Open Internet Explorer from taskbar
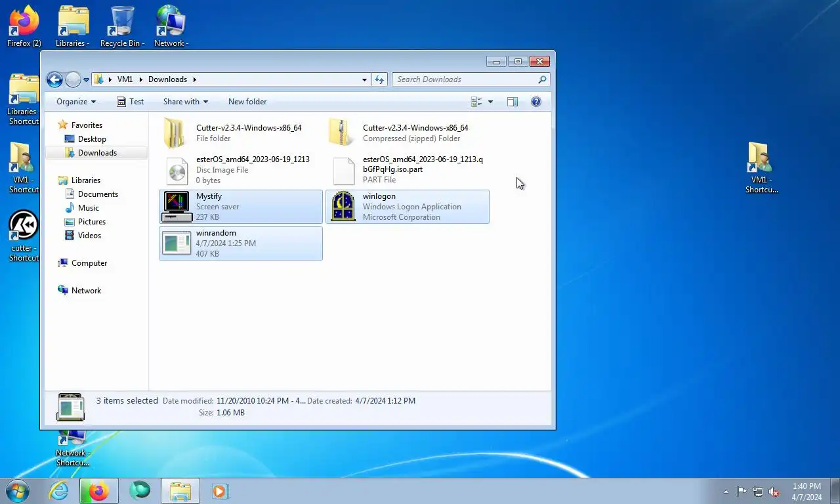This screenshot has height=504, width=840. [58, 491]
